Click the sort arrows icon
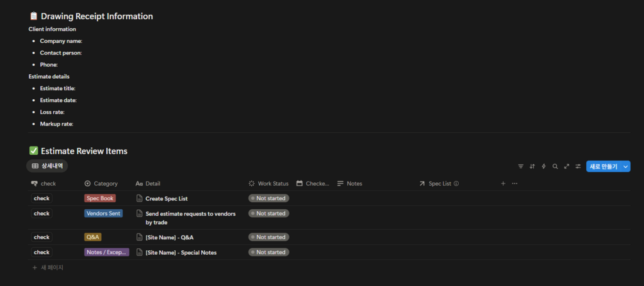Viewport: 644px width, 286px height. (533, 166)
